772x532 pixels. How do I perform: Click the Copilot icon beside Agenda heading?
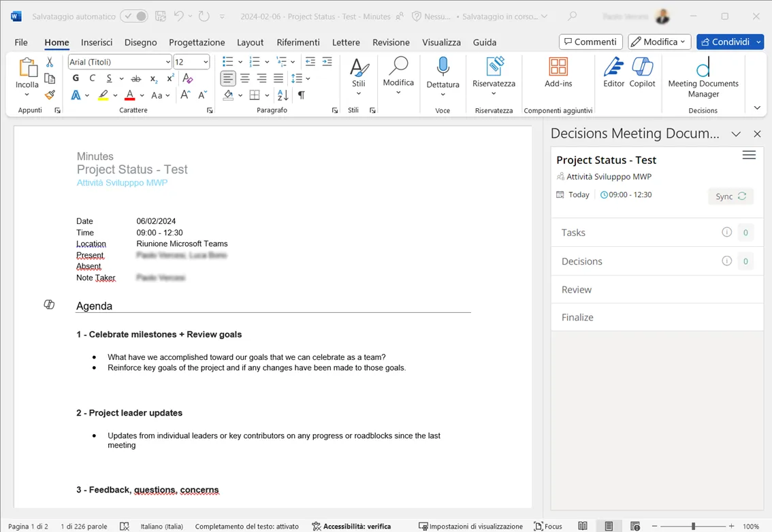49,305
